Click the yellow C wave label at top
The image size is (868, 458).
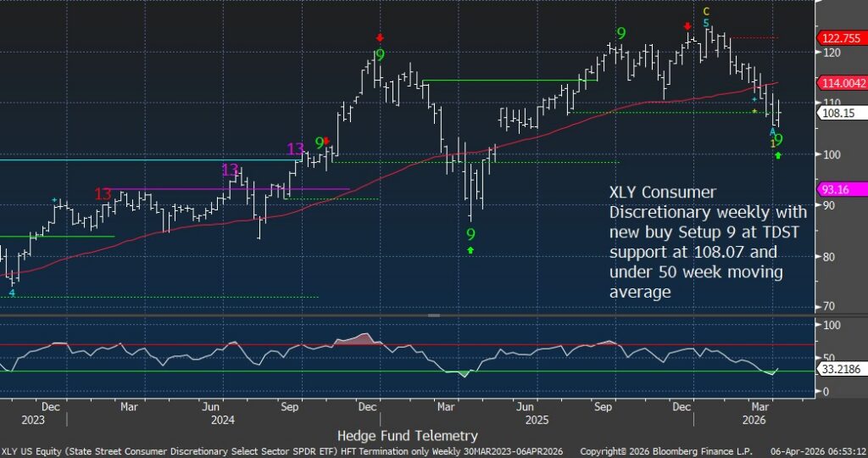click(x=705, y=11)
